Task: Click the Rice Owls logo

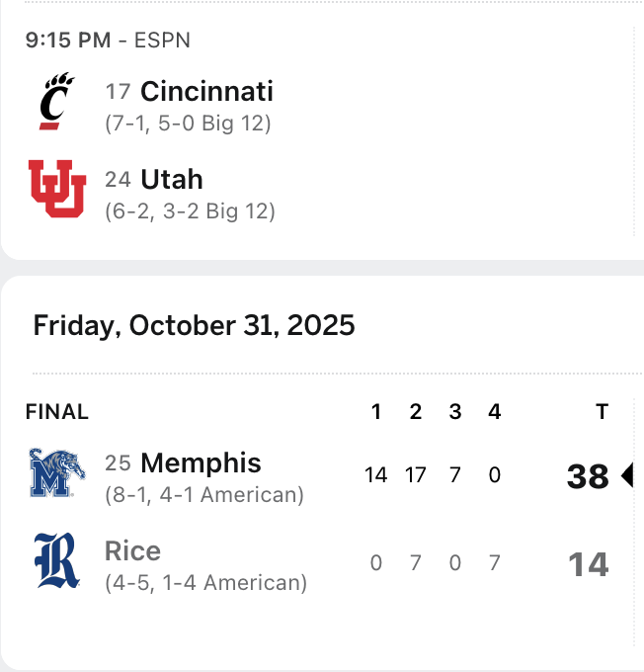Action: pyautogui.click(x=57, y=560)
